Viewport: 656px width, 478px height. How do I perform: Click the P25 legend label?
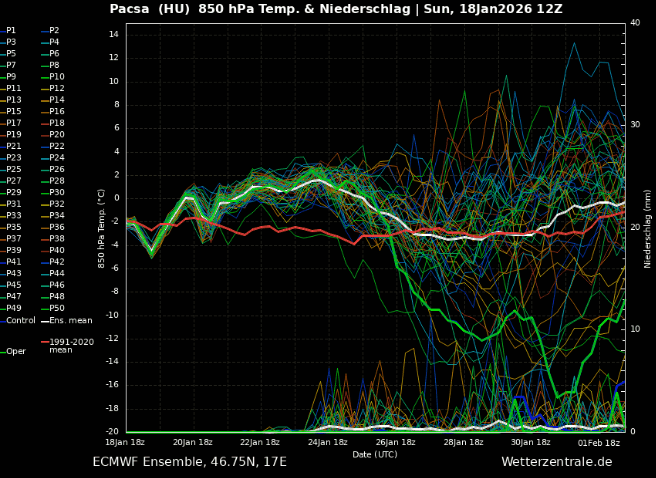pos(13,169)
